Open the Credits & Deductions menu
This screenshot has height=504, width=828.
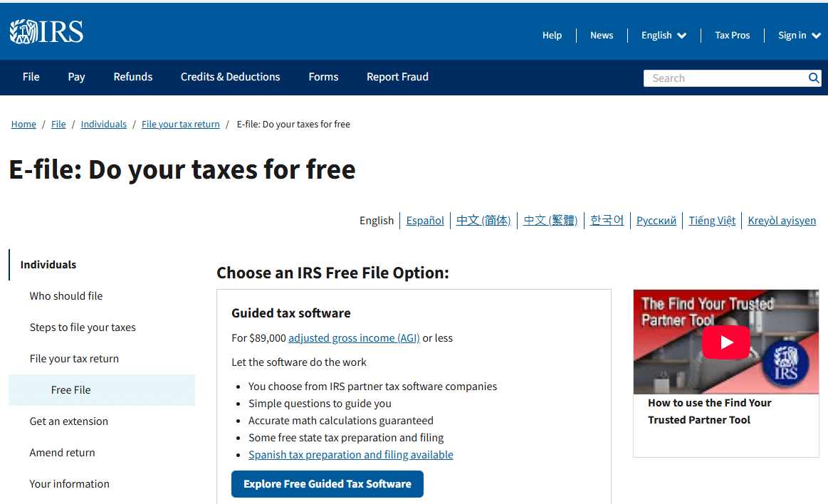[230, 77]
